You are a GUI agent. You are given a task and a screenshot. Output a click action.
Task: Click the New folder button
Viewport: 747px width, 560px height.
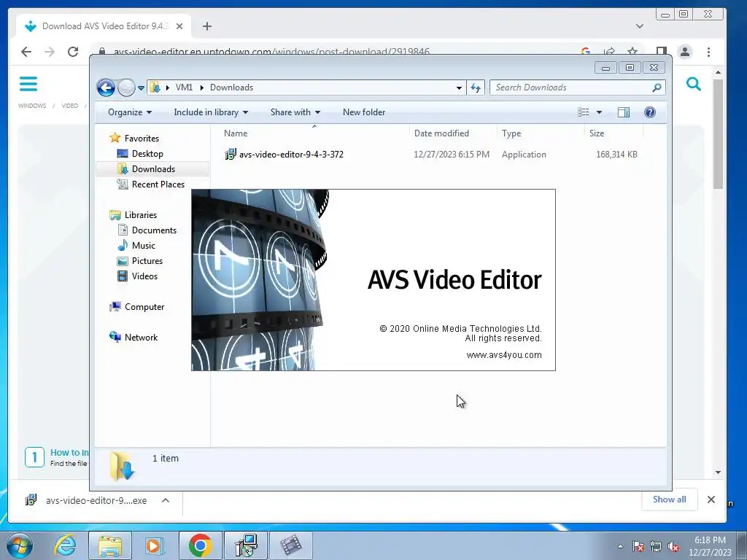364,112
